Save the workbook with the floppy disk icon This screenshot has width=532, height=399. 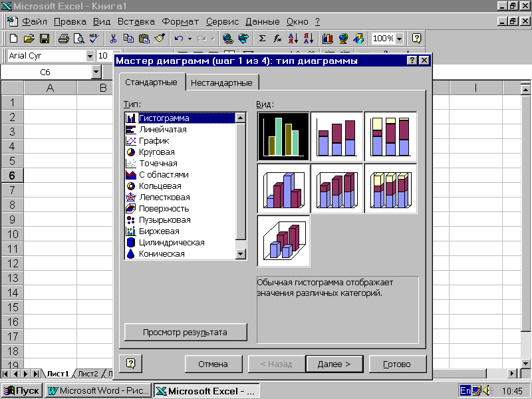click(45, 39)
